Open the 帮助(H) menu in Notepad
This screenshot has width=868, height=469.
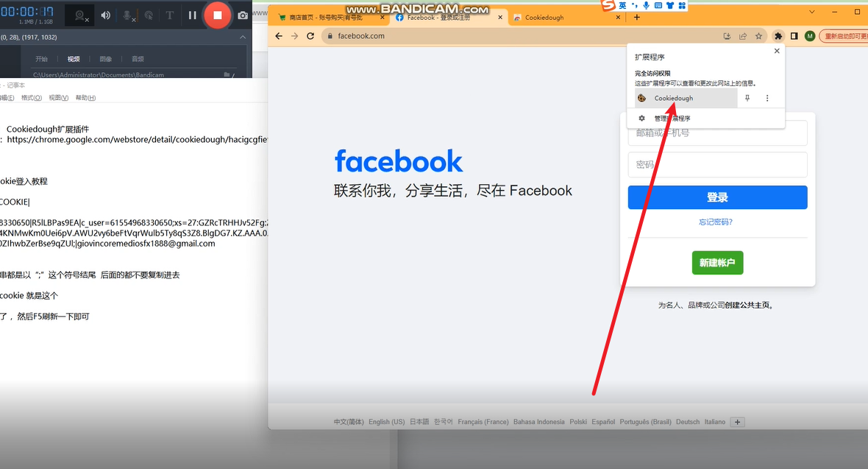pos(86,98)
